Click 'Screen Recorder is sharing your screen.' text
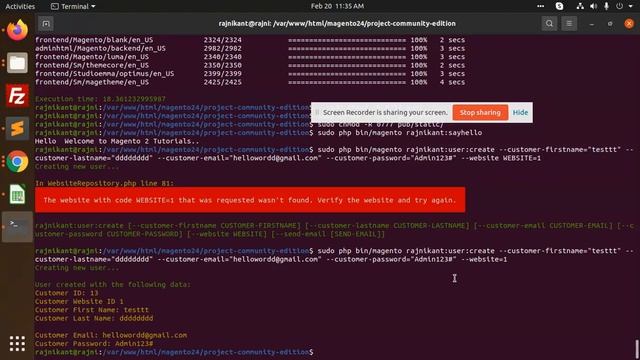 click(x=385, y=112)
